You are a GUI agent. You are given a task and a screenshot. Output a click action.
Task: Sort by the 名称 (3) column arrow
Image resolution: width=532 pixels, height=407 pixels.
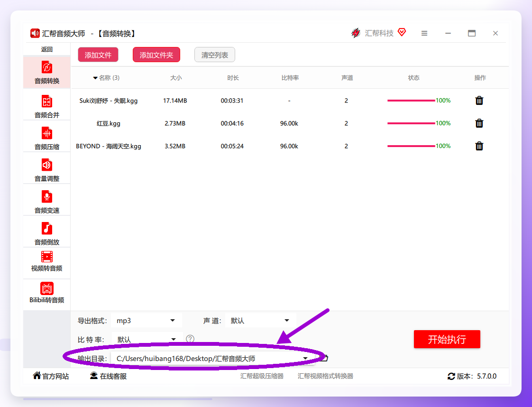(x=95, y=78)
